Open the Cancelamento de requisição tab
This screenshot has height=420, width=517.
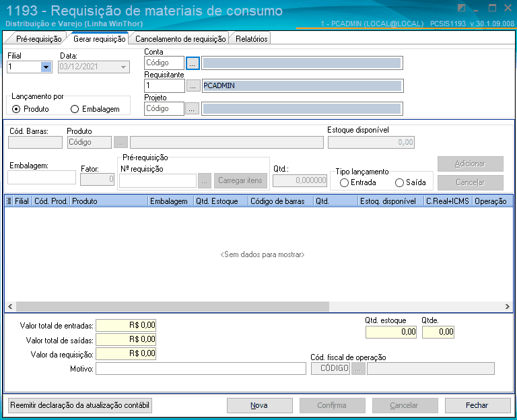click(x=180, y=39)
